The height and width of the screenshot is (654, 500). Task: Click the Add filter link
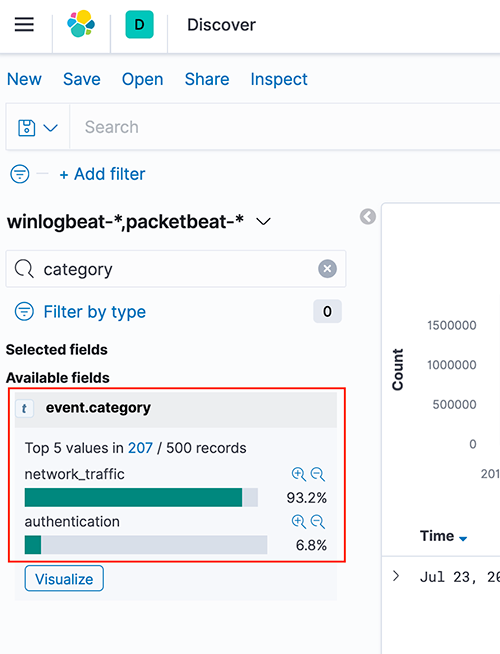pyautogui.click(x=103, y=174)
